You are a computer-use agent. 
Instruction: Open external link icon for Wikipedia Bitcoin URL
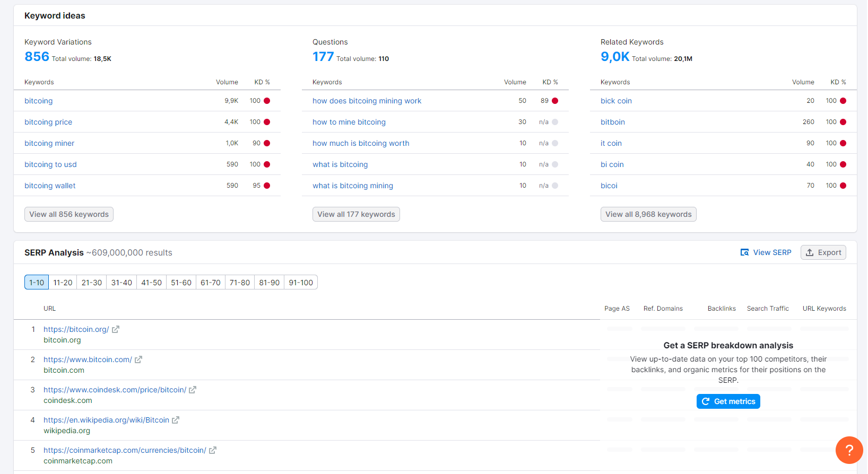176,420
